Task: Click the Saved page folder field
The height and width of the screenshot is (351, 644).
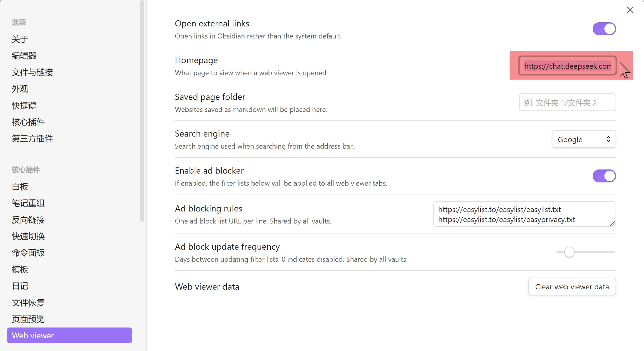Action: coord(567,103)
